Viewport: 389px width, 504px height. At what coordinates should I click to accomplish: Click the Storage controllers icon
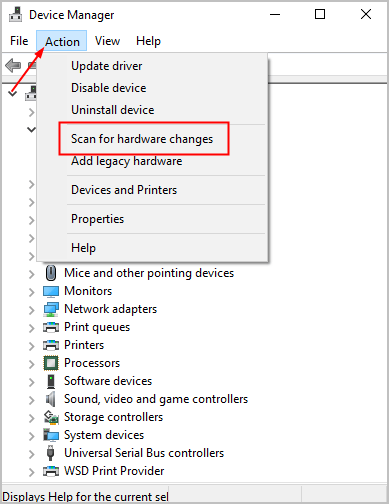click(x=51, y=417)
